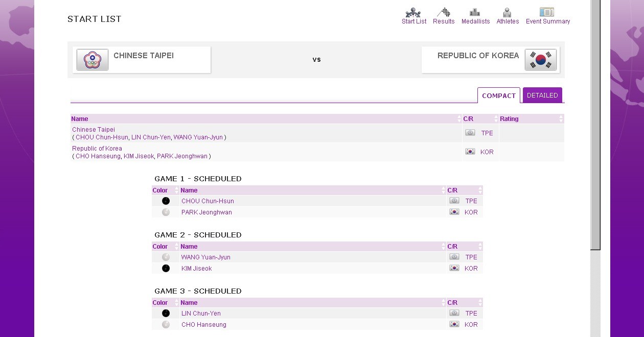Open the Athletes icon
Image resolution: width=644 pixels, height=337 pixels.
click(507, 13)
